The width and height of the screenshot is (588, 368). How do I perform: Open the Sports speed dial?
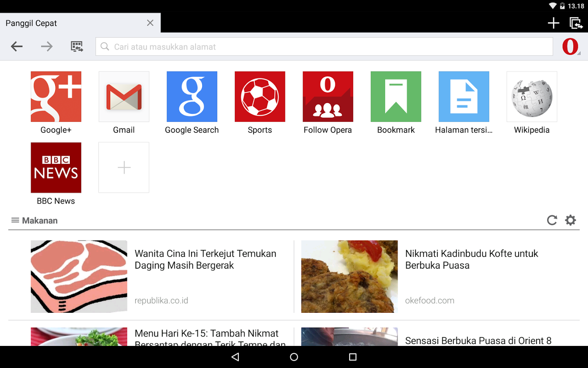pos(260,96)
